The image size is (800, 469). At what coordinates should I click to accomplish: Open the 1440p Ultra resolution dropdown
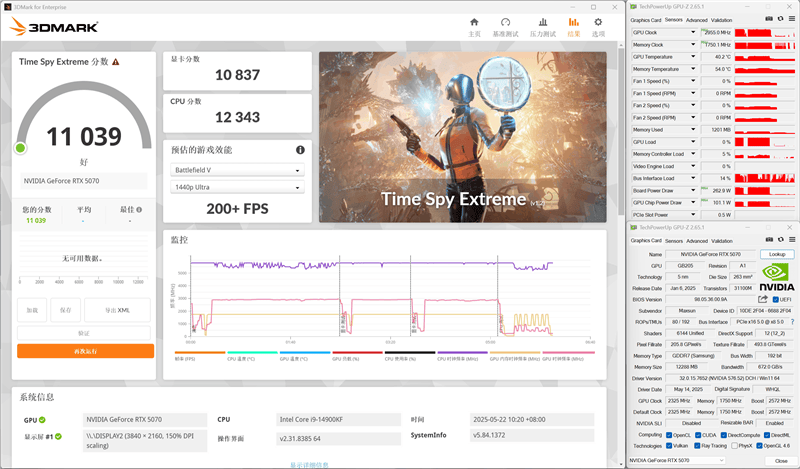(x=237, y=187)
